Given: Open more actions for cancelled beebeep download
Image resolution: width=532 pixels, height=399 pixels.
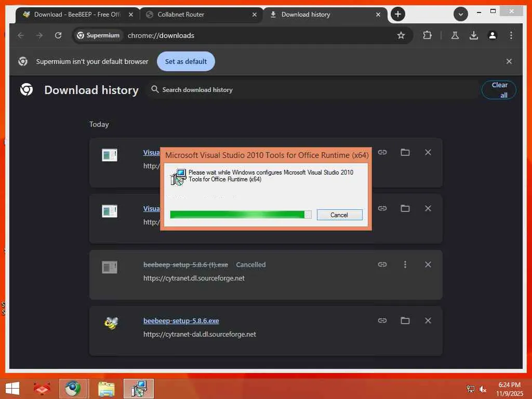Looking at the screenshot, I should tap(405, 264).
